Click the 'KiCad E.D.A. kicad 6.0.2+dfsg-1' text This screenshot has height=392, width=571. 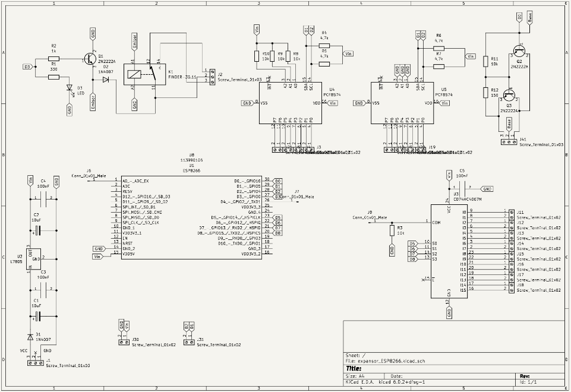tap(385, 382)
